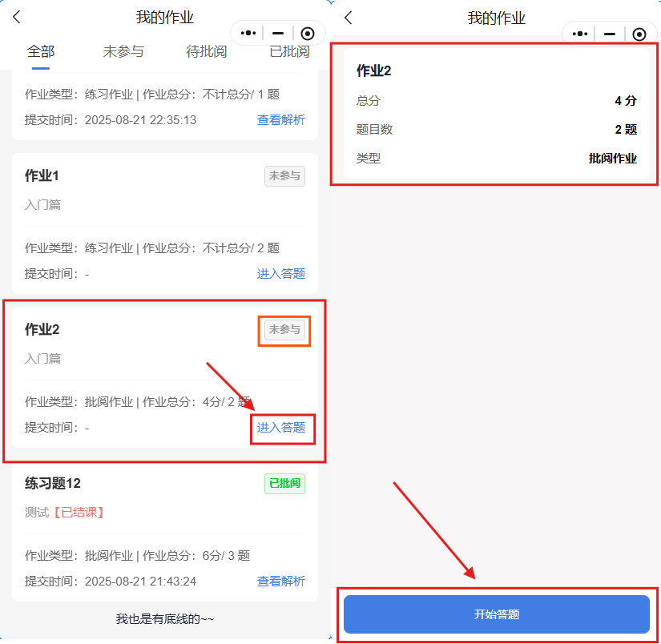This screenshot has height=644, width=661.
Task: Click 进入答题 for 作业1
Action: click(x=280, y=273)
